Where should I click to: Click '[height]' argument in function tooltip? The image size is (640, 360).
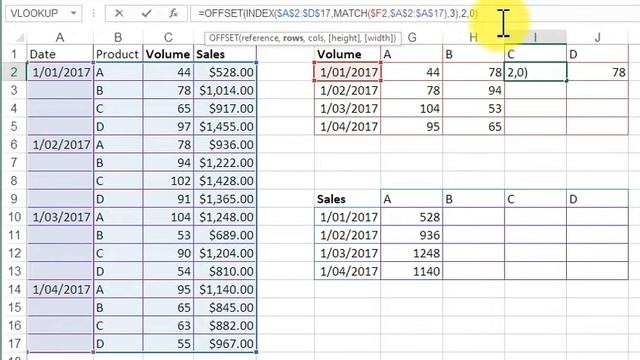click(344, 38)
